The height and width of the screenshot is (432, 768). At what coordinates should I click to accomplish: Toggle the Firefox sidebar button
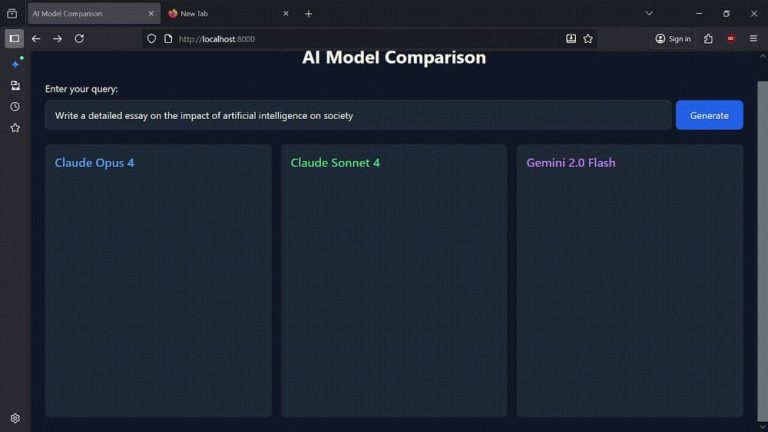click(14, 38)
